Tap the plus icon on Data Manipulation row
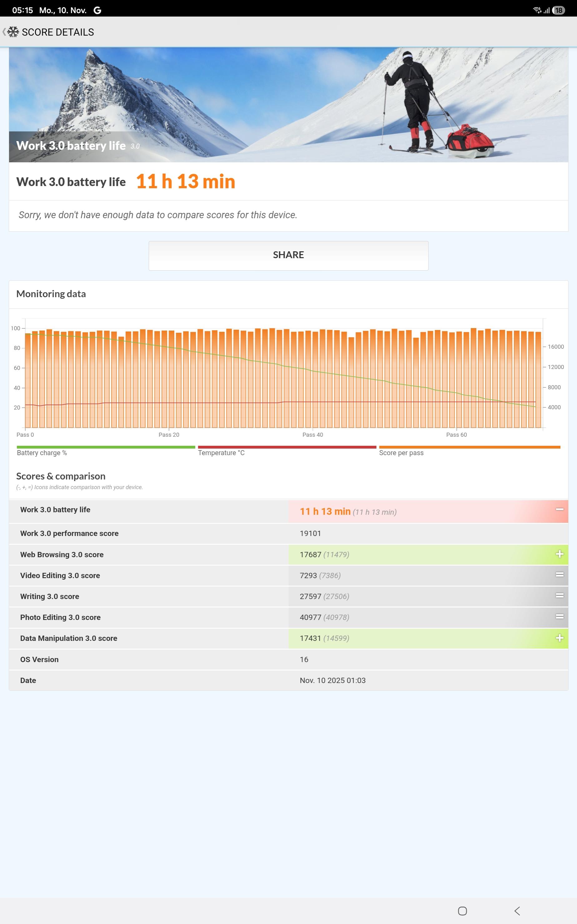Viewport: 577px width, 924px height. tap(559, 638)
